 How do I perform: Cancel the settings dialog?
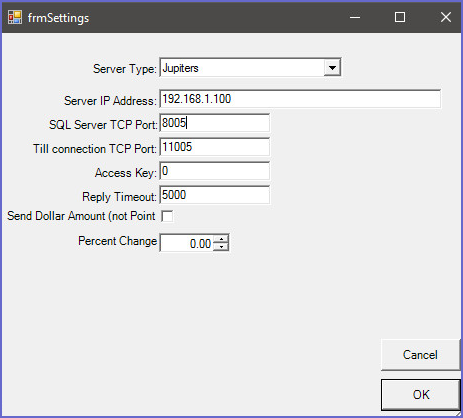[x=420, y=355]
